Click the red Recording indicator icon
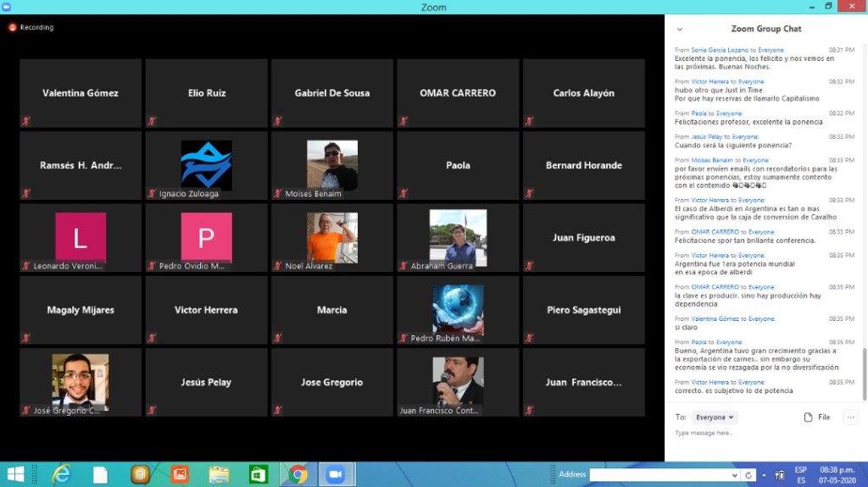The image size is (868, 487). [13, 27]
